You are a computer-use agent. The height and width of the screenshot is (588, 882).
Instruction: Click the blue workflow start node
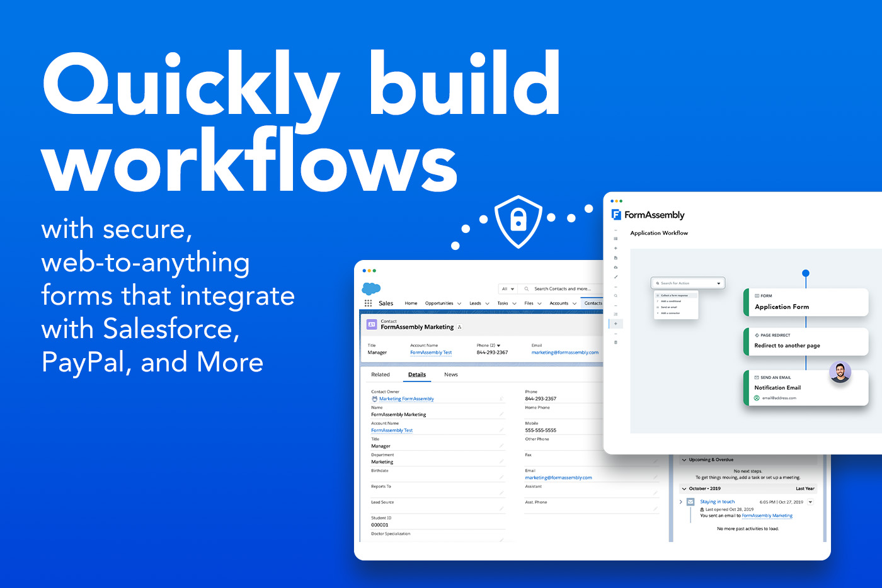tap(806, 273)
